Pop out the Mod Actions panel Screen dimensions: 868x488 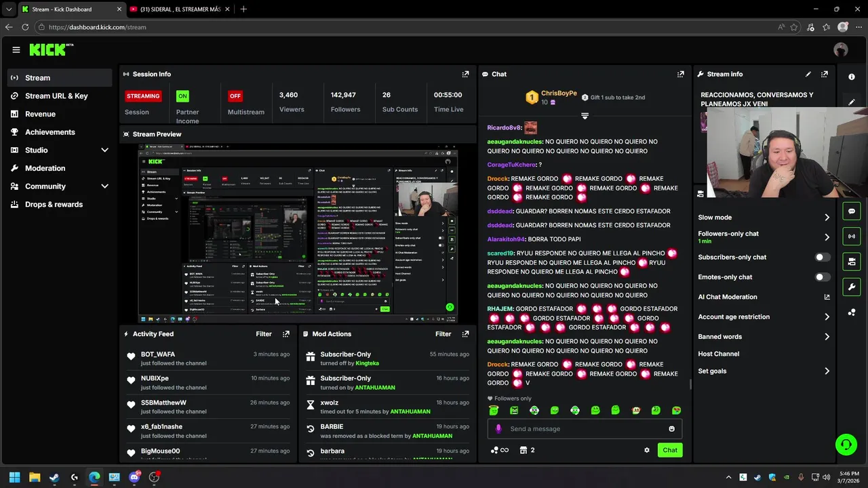click(465, 333)
